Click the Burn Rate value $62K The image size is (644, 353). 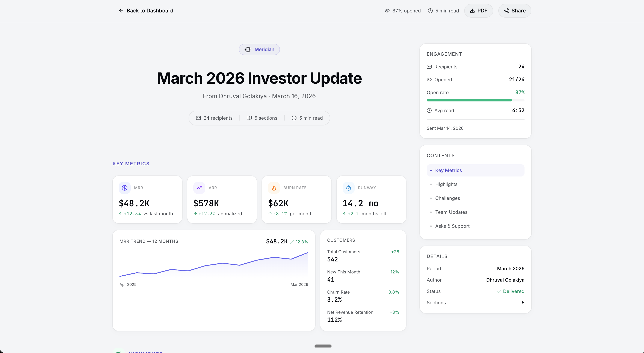278,203
